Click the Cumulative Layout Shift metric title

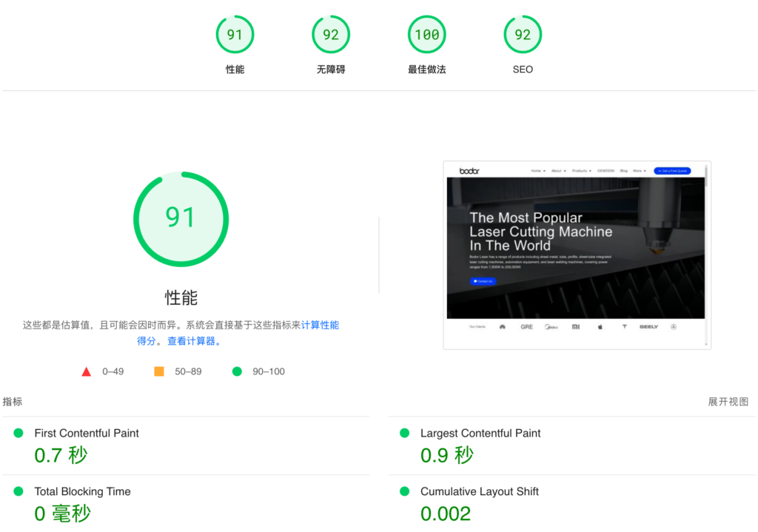(x=480, y=491)
